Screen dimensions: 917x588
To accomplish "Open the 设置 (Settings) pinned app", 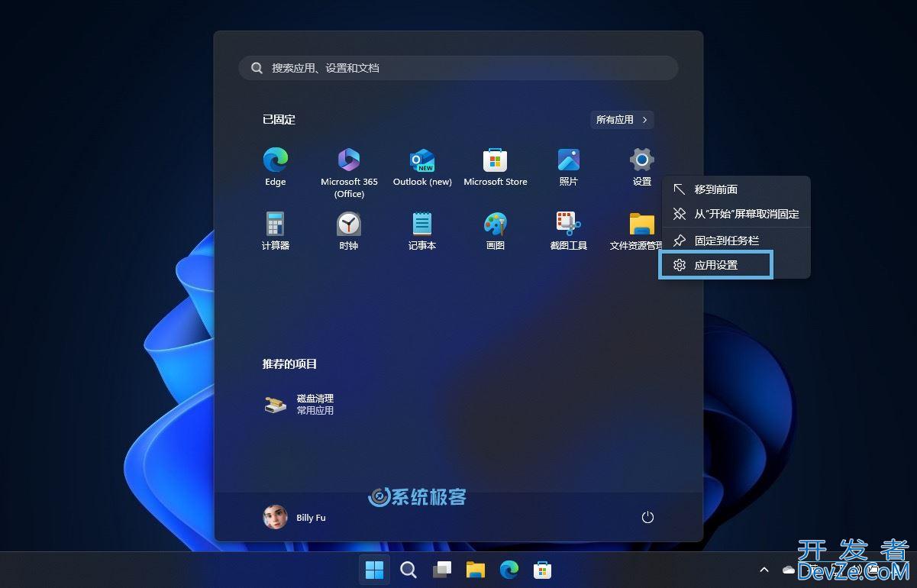I will [x=641, y=167].
